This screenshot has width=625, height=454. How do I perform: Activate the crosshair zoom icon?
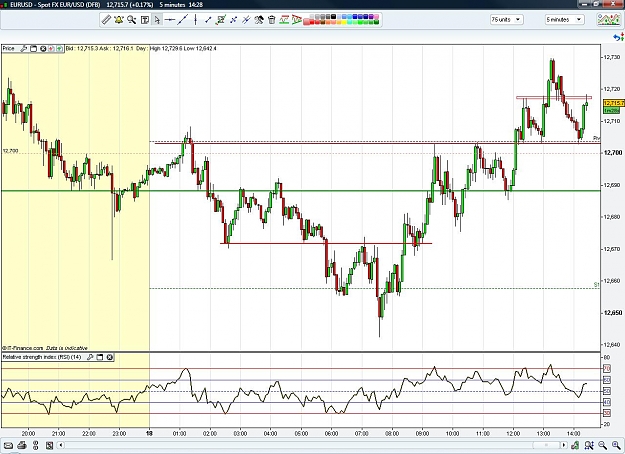589,445
